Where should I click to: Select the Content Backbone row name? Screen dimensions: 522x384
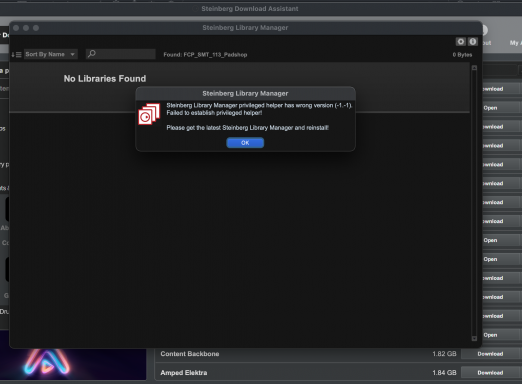pyautogui.click(x=190, y=354)
